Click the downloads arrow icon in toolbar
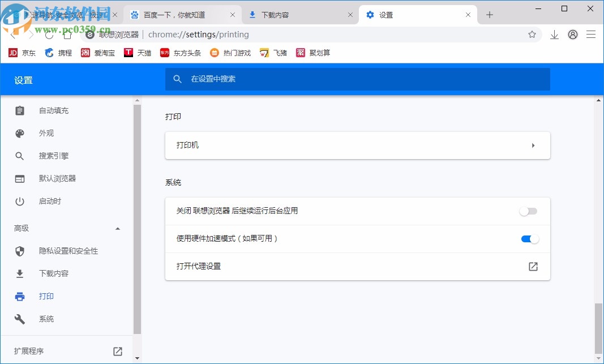Viewport: 604px width, 364px height. (x=554, y=35)
